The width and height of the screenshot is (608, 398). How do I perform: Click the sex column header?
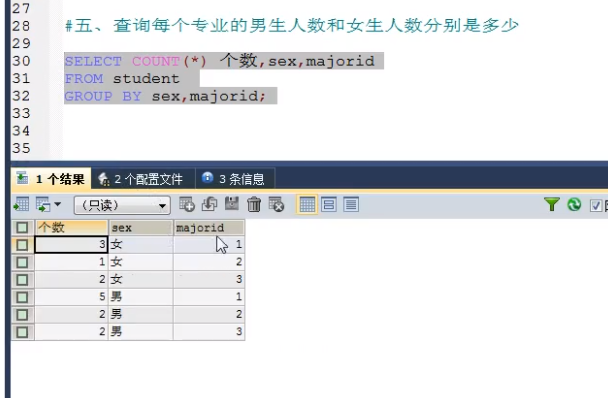click(141, 227)
